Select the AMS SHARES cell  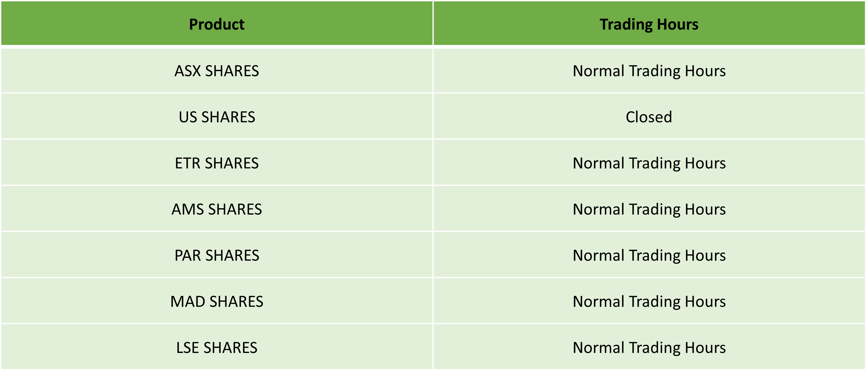tap(217, 209)
